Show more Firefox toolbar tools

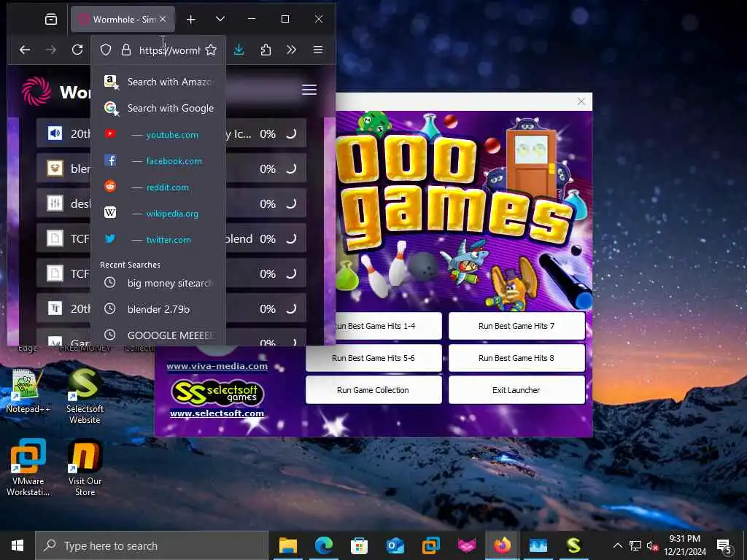[292, 50]
